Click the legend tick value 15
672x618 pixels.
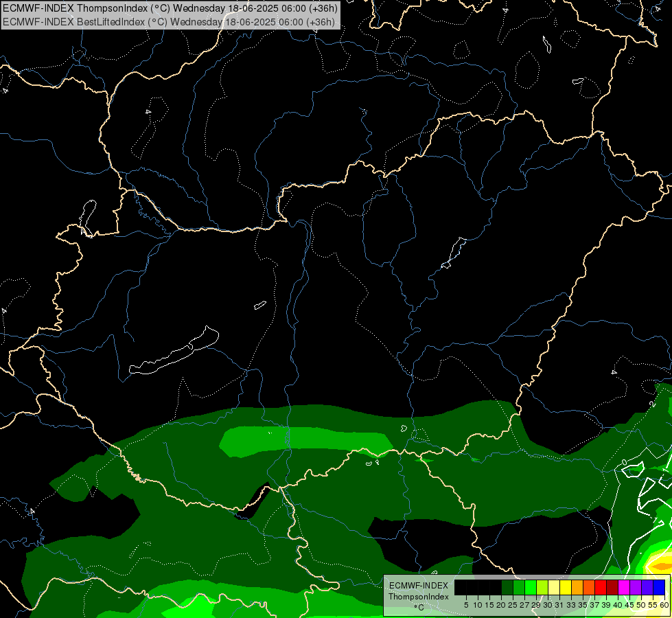489,605
